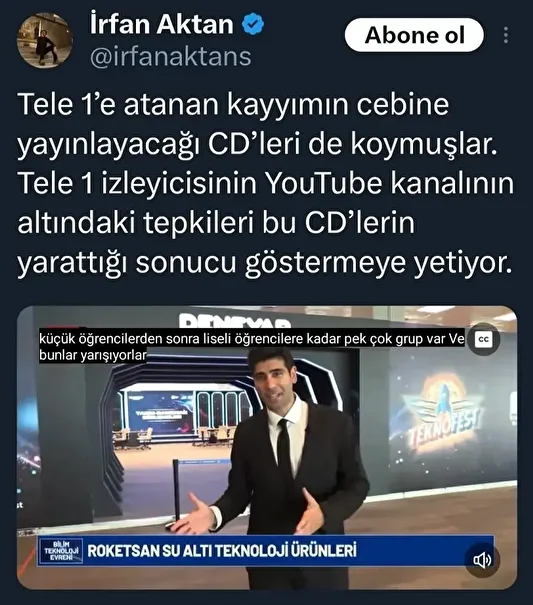Open the tweet text body

click(x=266, y=184)
